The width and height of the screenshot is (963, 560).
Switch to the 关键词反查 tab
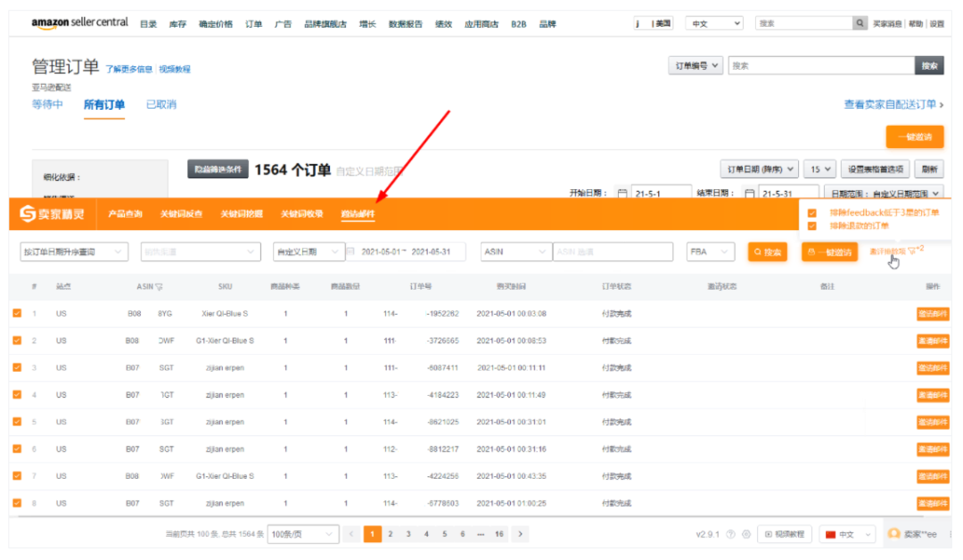[x=181, y=214]
